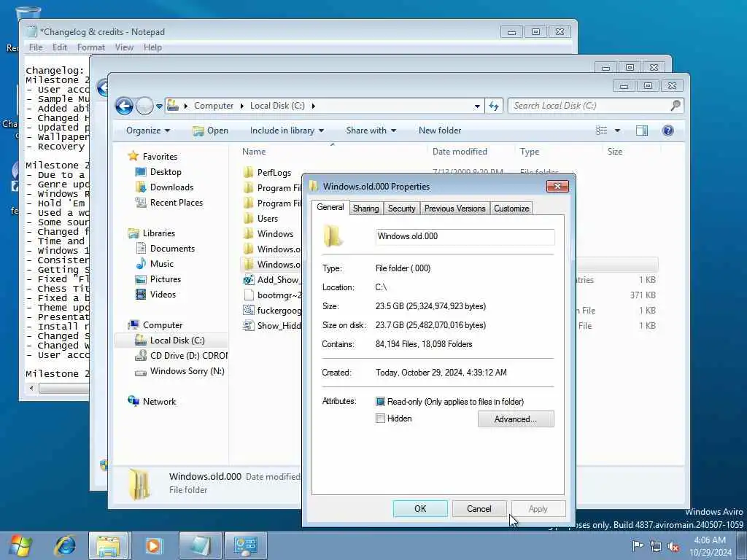
Task: Click the New folder button
Action: tap(440, 131)
